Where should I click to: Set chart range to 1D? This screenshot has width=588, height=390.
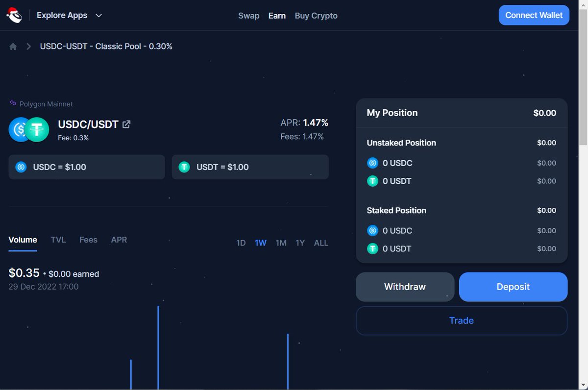pyautogui.click(x=241, y=243)
